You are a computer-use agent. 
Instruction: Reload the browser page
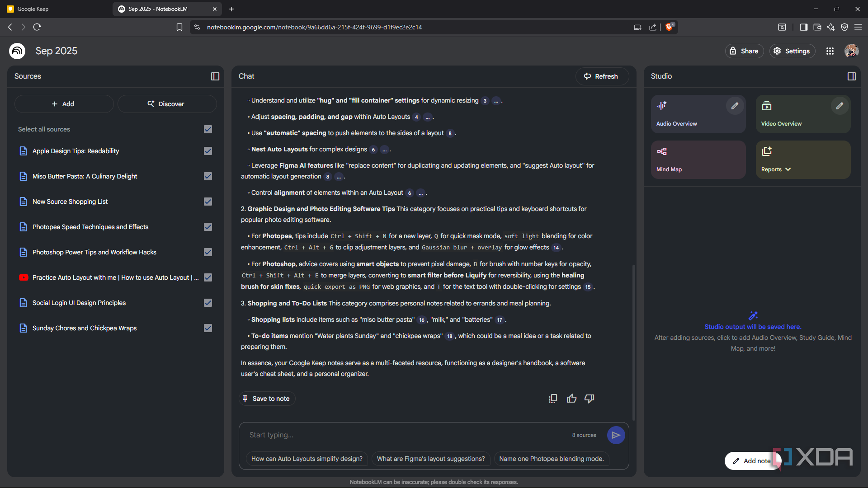tap(37, 27)
